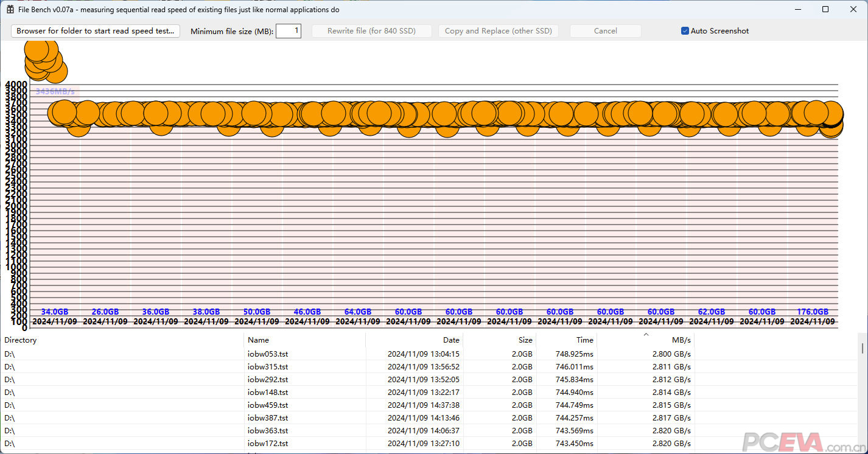Click the Directory column header
The width and height of the screenshot is (868, 454).
122,340
